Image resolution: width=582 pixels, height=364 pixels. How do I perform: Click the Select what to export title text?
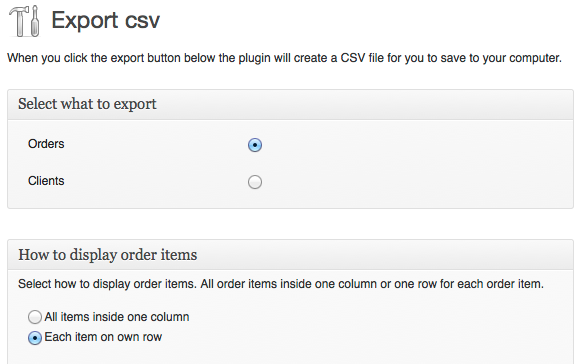click(x=87, y=104)
